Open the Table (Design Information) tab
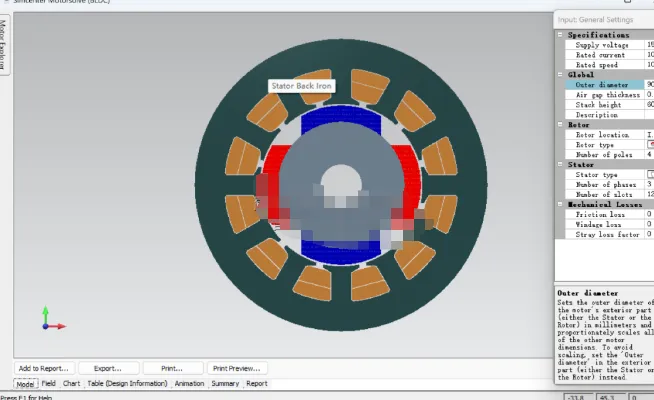 tap(127, 383)
